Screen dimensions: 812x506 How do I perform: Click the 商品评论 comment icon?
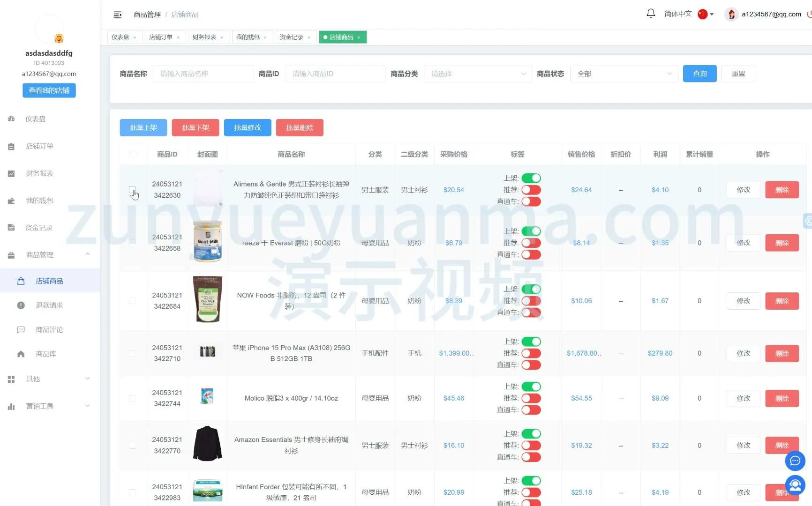click(x=21, y=330)
